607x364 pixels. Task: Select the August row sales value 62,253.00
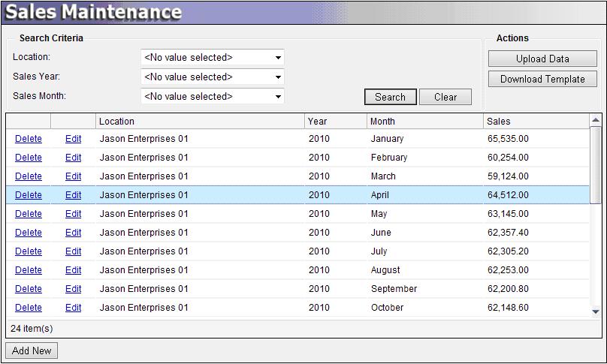pyautogui.click(x=508, y=270)
